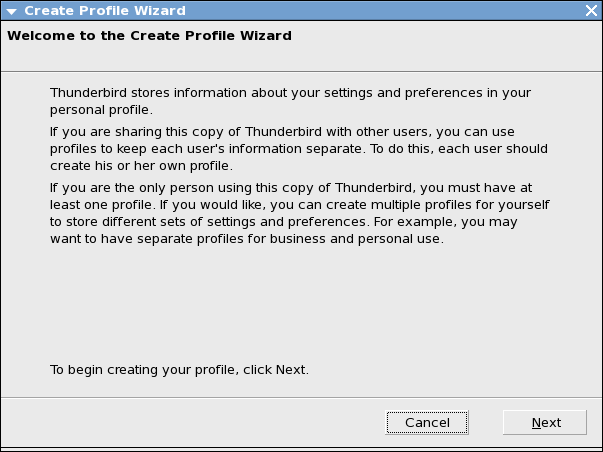603x452 pixels.
Task: Click the 'want to have separate profiles' line
Action: coord(247,239)
